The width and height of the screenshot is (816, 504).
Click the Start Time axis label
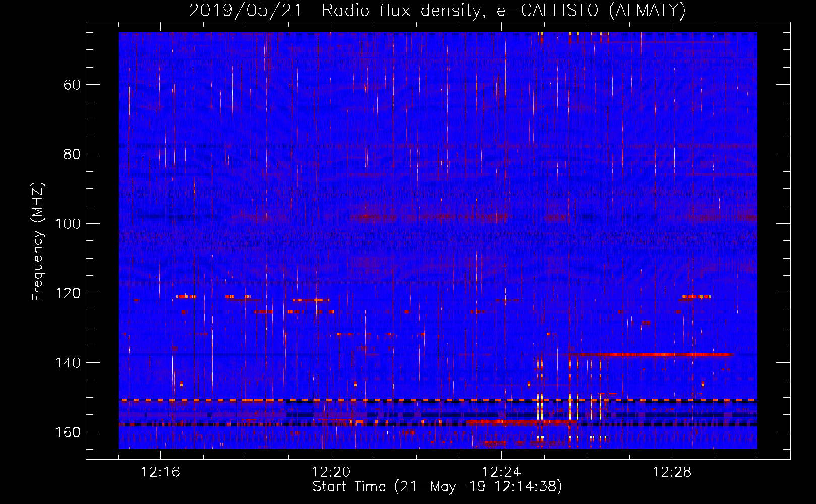[437, 487]
